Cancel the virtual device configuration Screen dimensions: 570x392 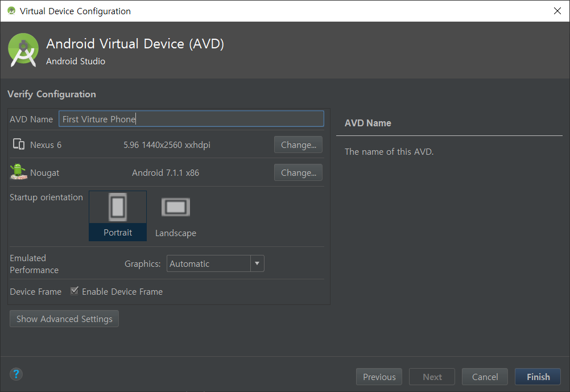pos(485,377)
